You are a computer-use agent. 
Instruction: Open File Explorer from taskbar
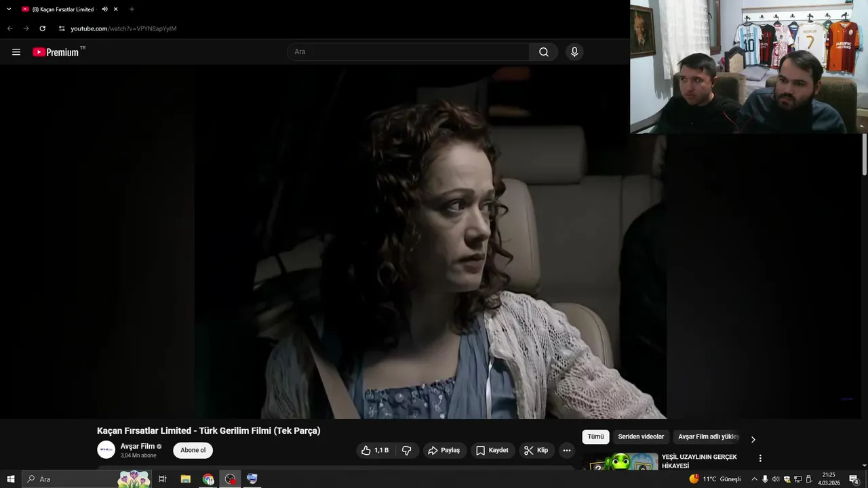(x=186, y=479)
